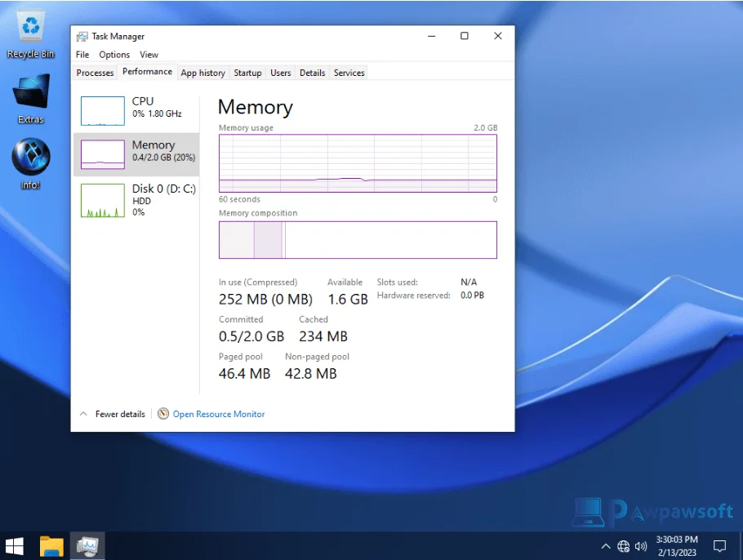743x560 pixels.
Task: Click the Memory composition bar
Action: [x=358, y=239]
